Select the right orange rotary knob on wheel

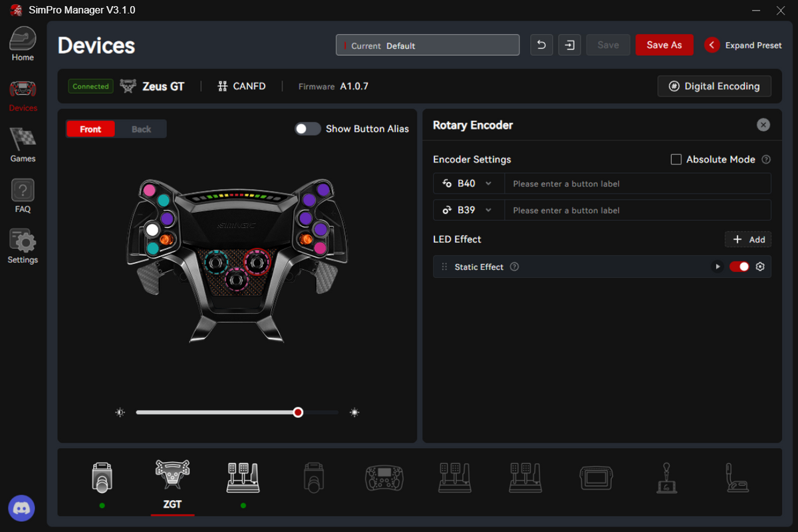(307, 238)
